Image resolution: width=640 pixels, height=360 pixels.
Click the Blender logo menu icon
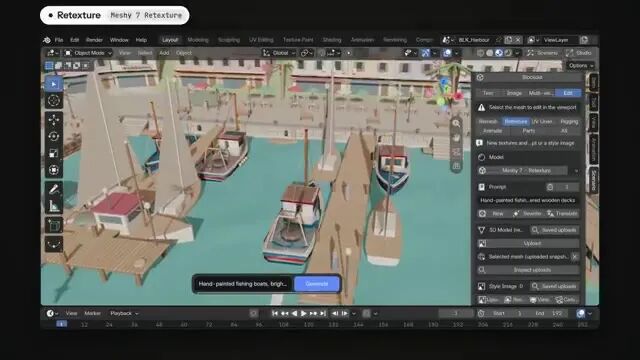pyautogui.click(x=47, y=40)
